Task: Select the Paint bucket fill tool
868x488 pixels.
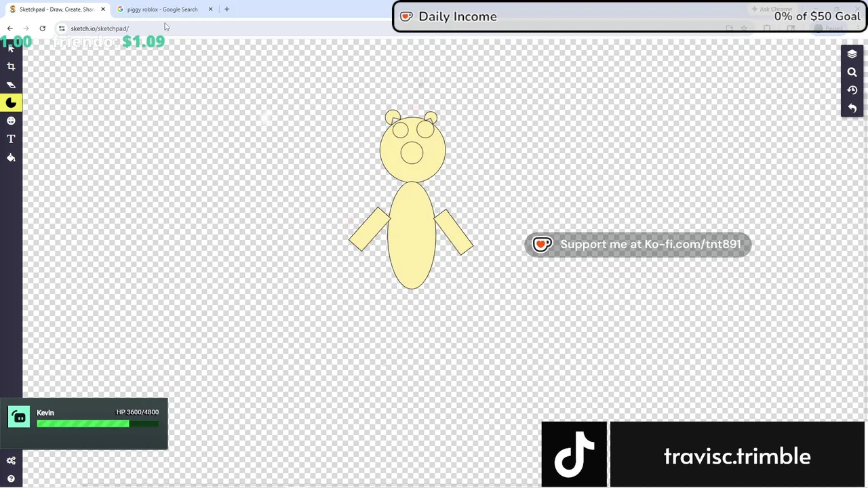Action: [x=11, y=157]
